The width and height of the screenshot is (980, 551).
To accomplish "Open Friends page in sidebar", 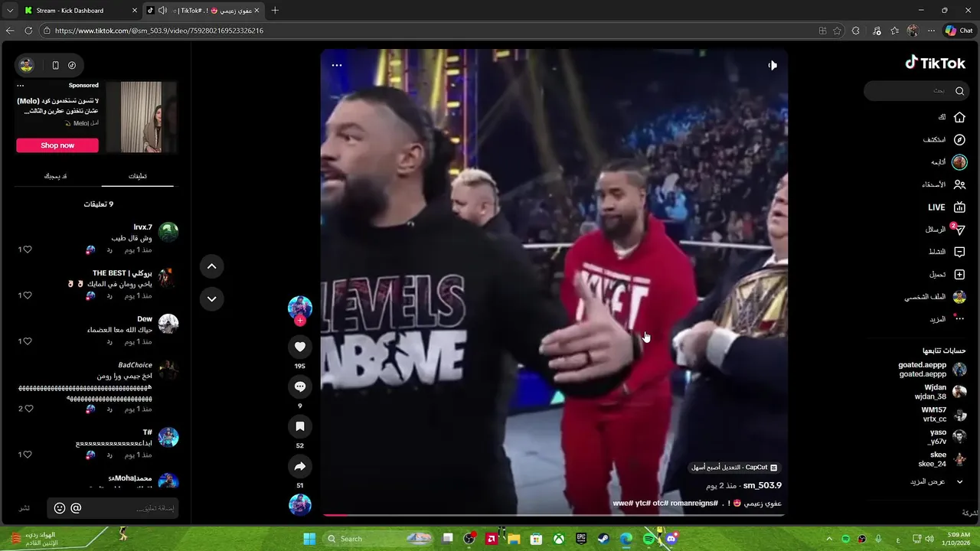I will (944, 184).
